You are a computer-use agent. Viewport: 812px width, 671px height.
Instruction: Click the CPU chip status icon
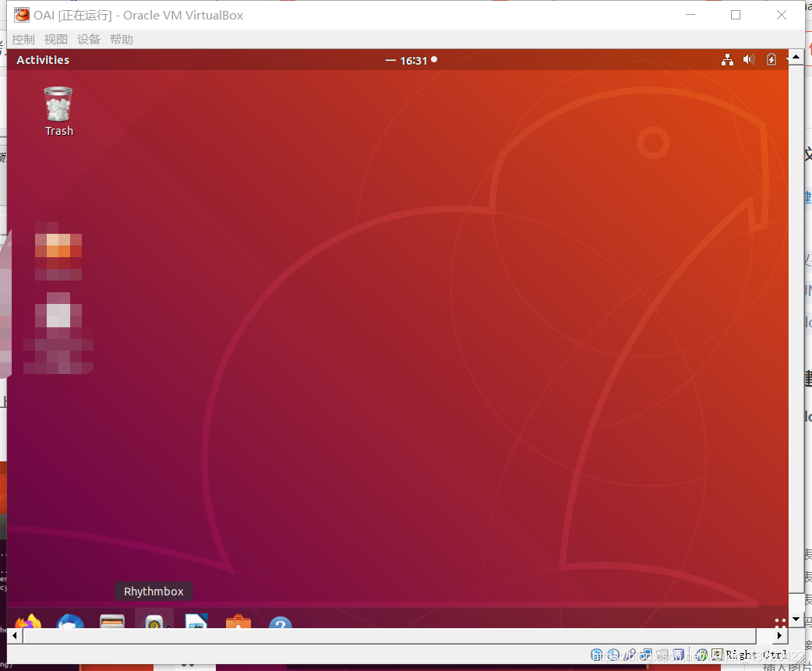tap(679, 655)
